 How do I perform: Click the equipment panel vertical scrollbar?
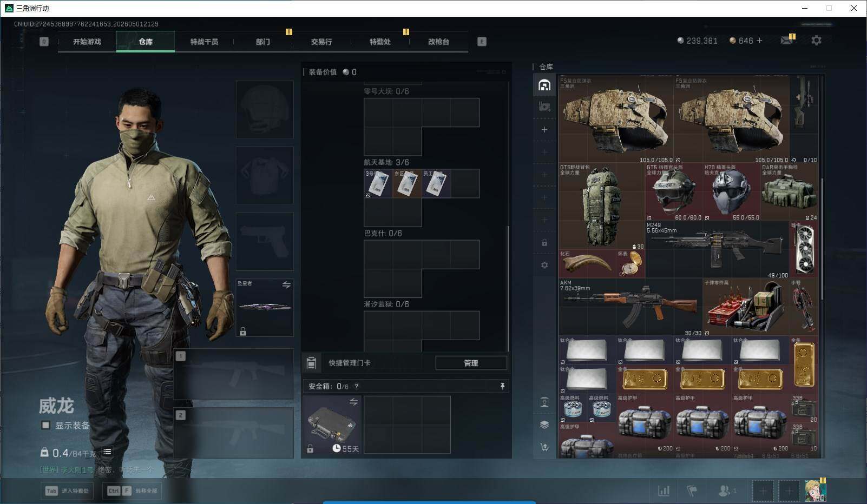(x=508, y=288)
